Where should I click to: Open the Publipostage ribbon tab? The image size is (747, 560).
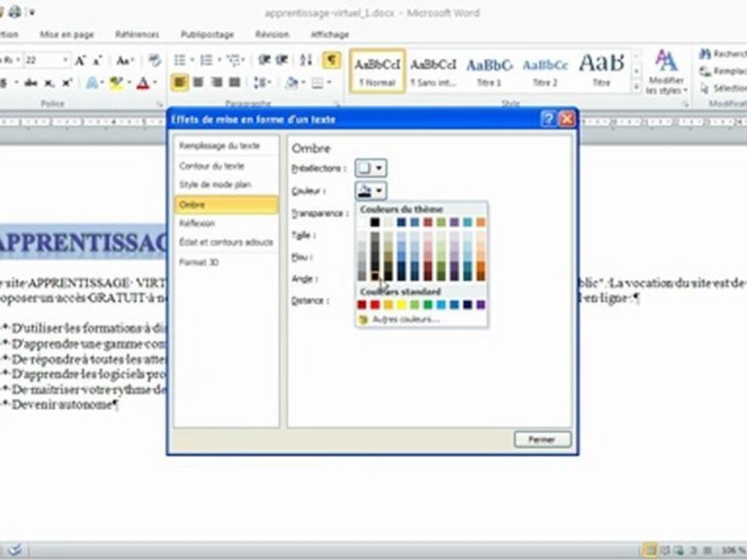(207, 34)
